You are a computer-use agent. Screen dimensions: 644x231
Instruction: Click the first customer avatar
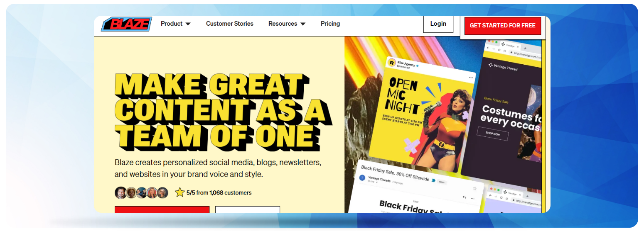pos(120,193)
